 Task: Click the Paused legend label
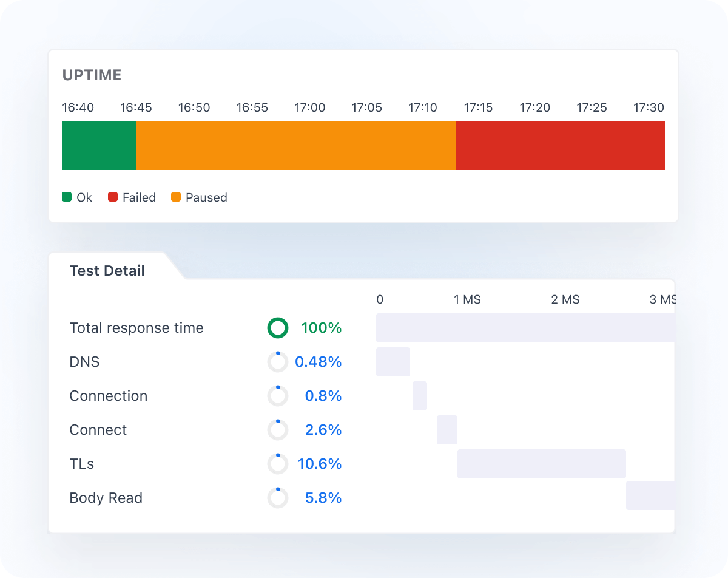[206, 197]
